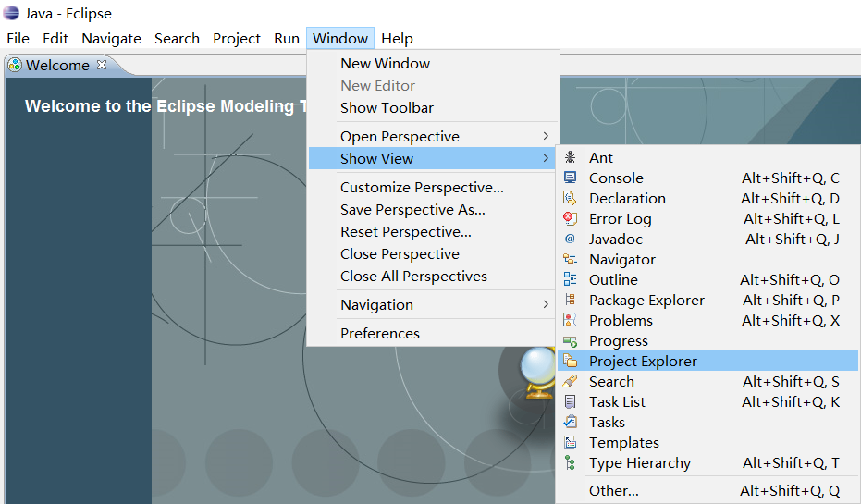Screen dimensions: 861x504
Task: Click the Task List icon
Action: [570, 402]
